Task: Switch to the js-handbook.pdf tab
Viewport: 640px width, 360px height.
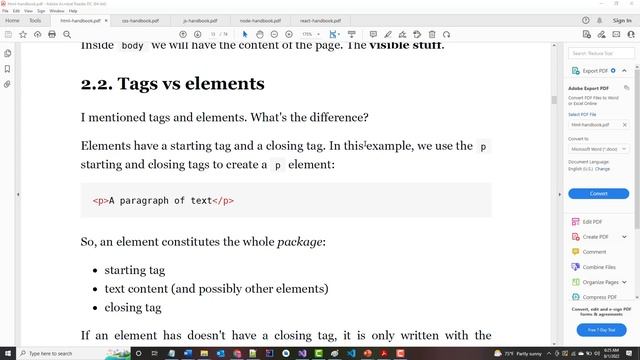Action: (x=200, y=21)
